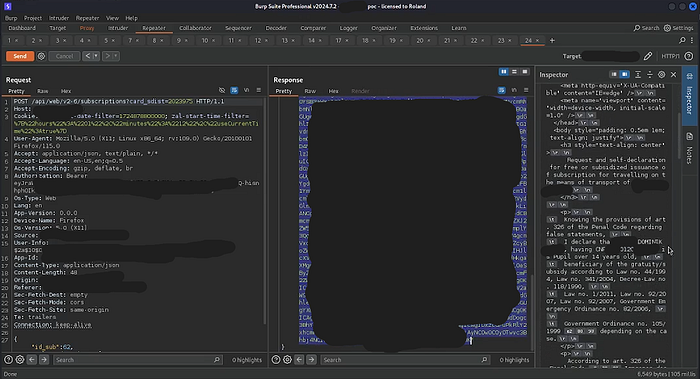Open the Help menu
This screenshot has width=700, height=379.
click(131, 18)
